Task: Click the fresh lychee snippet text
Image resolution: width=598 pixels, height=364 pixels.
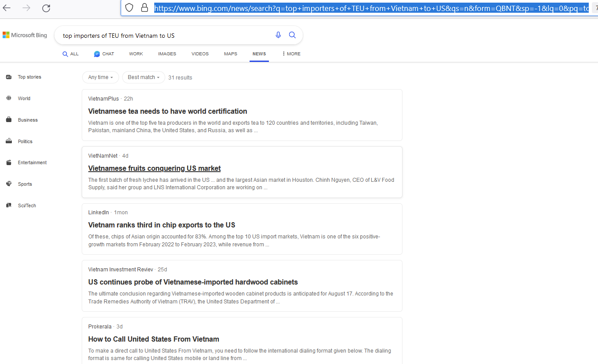Action: pos(241,184)
